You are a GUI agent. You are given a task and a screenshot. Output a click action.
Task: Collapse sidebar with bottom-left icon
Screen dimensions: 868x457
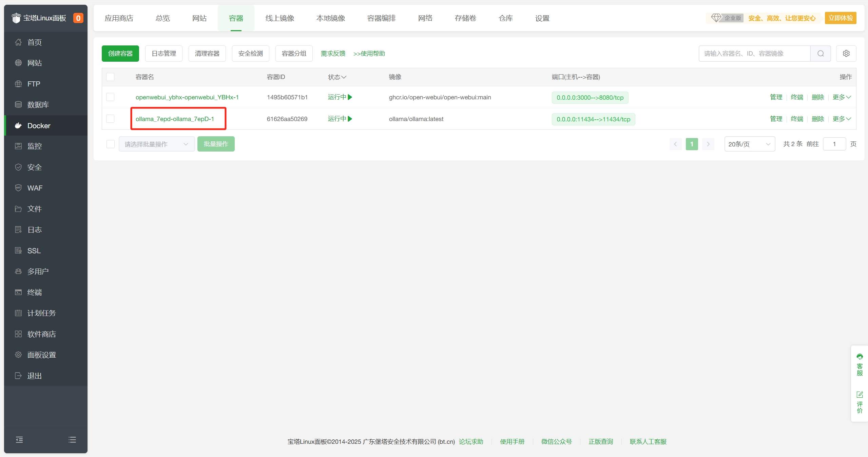(19, 440)
